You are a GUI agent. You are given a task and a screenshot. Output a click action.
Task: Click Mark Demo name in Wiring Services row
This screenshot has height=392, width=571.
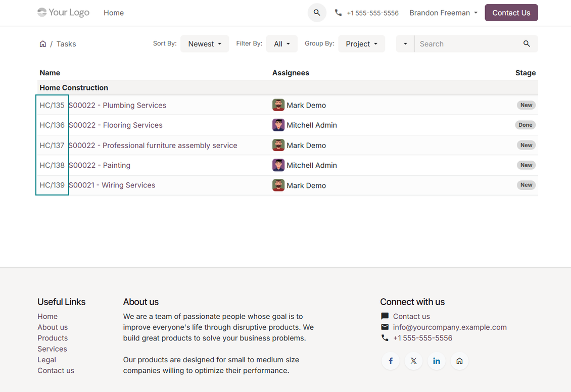click(x=306, y=185)
